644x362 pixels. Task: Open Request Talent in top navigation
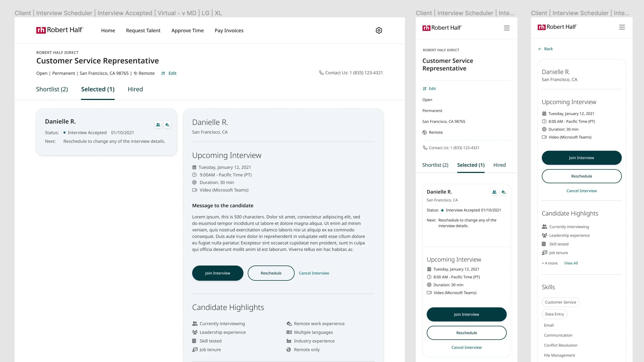pos(143,31)
